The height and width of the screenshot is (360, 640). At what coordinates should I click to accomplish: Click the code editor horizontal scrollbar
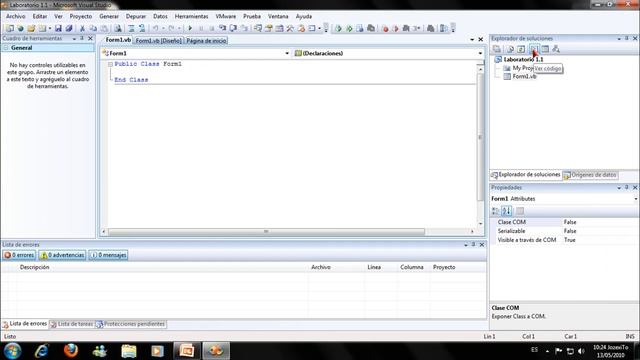(266, 232)
